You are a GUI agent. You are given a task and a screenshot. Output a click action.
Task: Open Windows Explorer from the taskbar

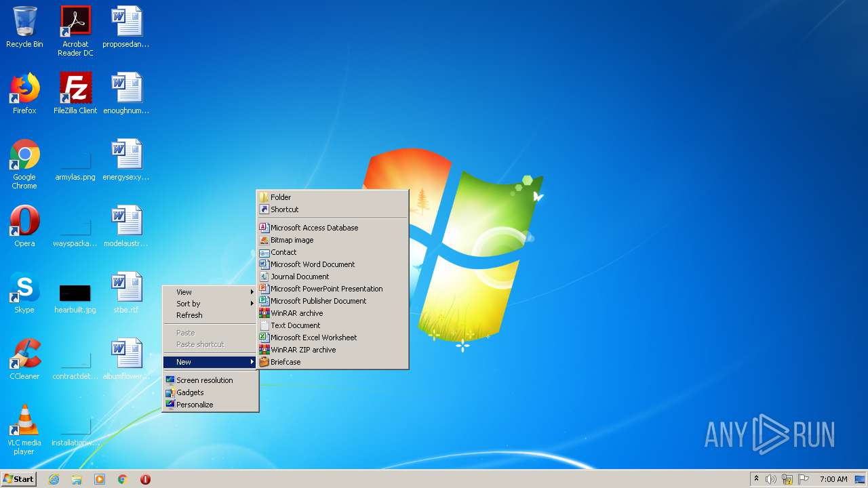click(x=77, y=479)
